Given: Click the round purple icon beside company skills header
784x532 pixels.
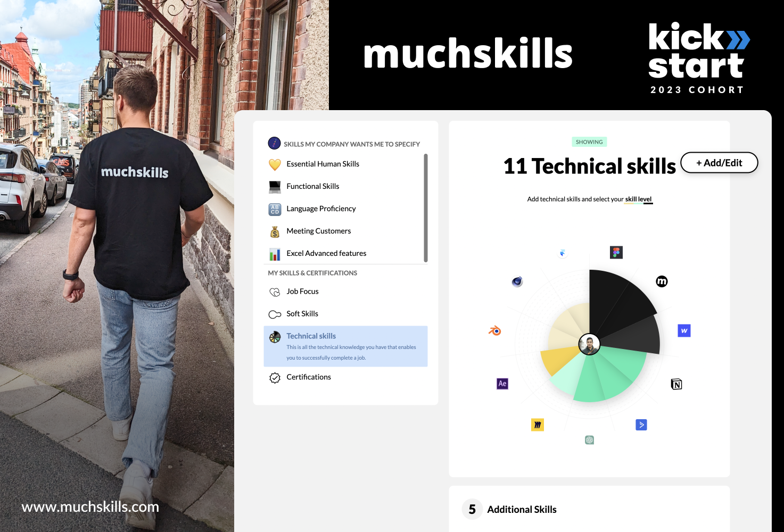Looking at the screenshot, I should pos(274,143).
